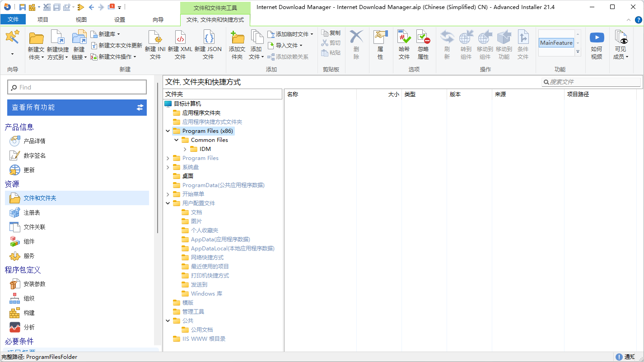Collapse the 公共 folder
Screen dimensions: 644x362
click(168, 321)
